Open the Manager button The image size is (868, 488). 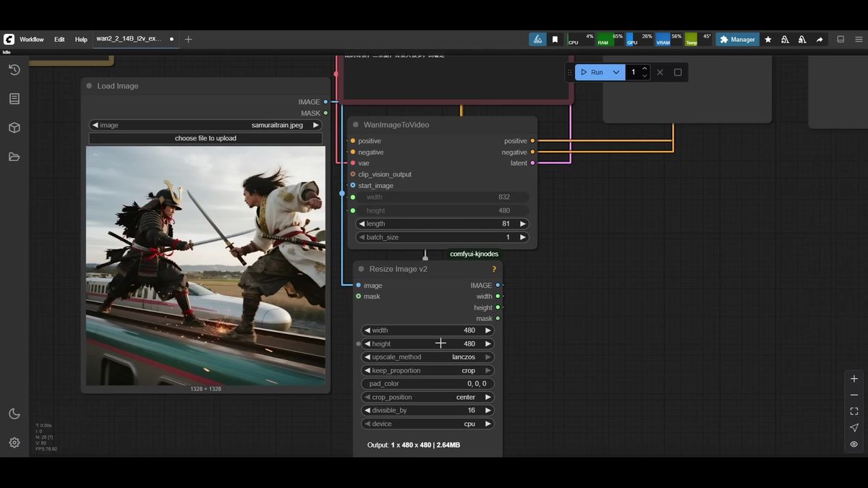(x=737, y=39)
